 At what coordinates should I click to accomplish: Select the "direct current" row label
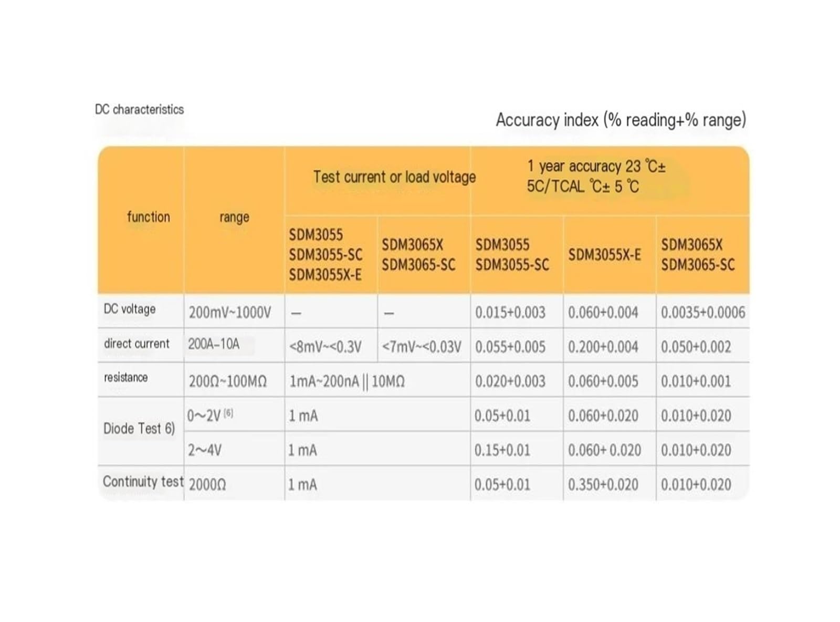tap(136, 344)
